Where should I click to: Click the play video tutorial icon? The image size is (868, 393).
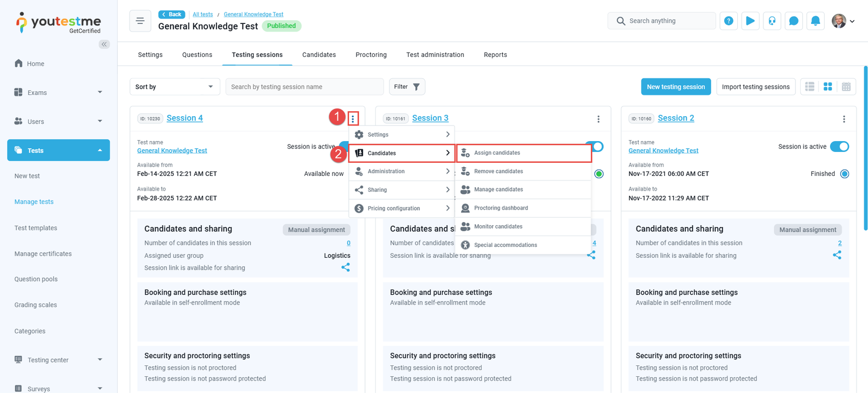(750, 21)
